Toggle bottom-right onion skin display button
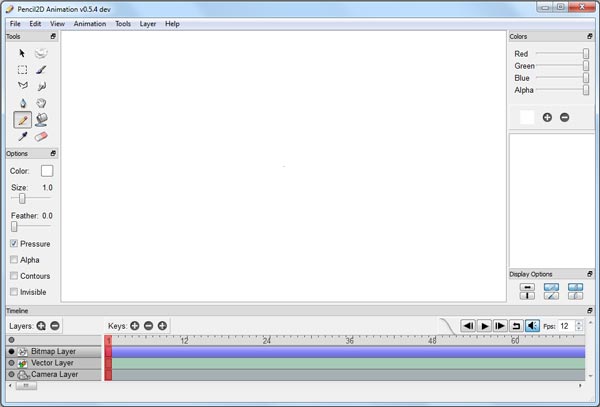Viewport: 600px width, 407px height. point(576,296)
